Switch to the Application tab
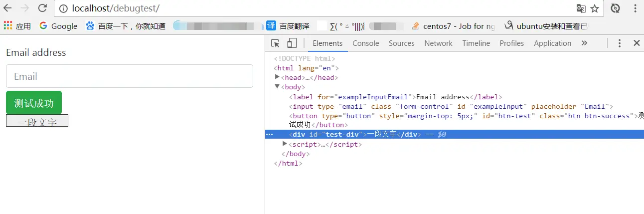 click(552, 43)
